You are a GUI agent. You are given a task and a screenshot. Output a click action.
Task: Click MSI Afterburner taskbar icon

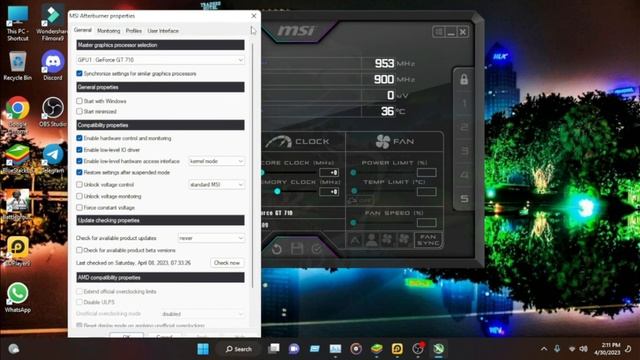tap(438, 349)
